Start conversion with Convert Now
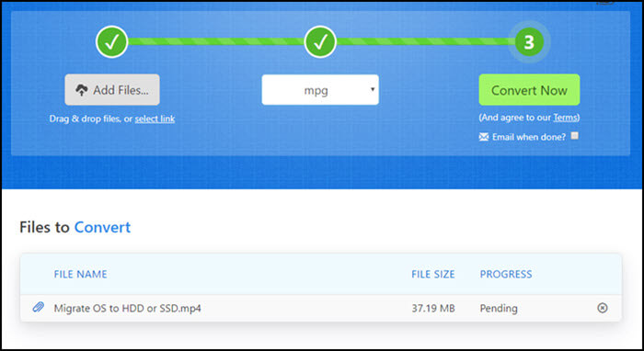The image size is (644, 351). pyautogui.click(x=529, y=90)
